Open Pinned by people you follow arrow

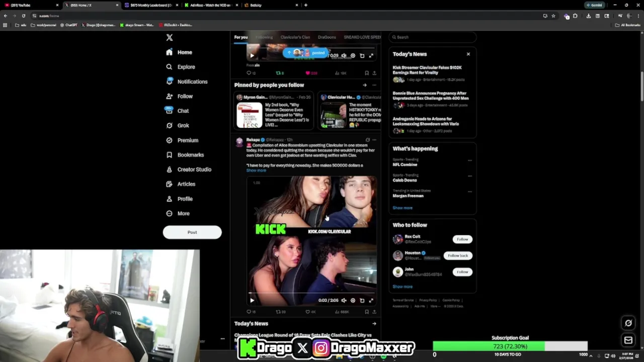pos(365,85)
